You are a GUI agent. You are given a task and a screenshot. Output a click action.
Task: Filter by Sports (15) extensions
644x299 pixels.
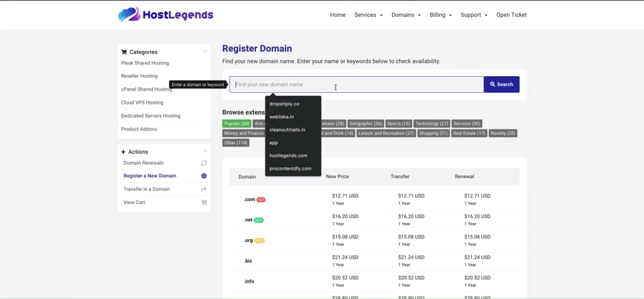pyautogui.click(x=399, y=124)
